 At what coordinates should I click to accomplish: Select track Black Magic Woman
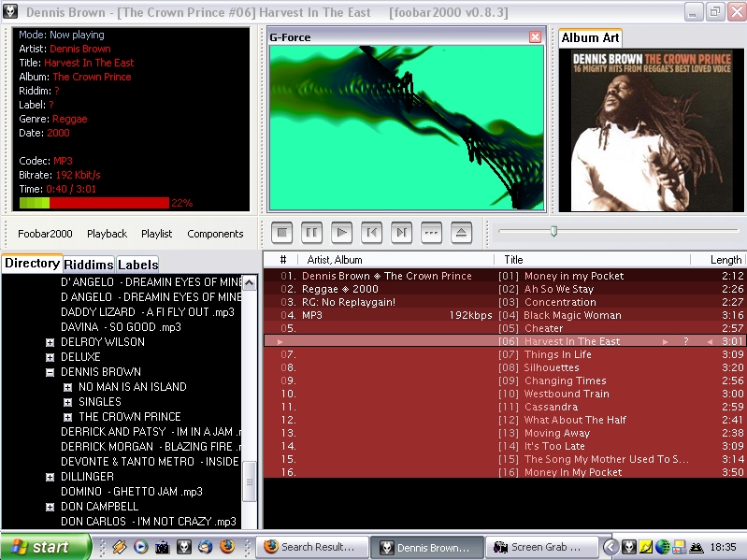click(x=504, y=315)
